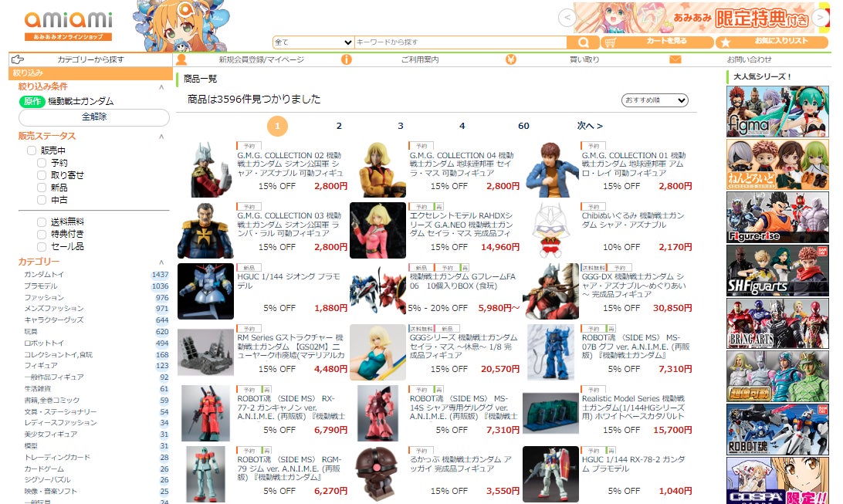Open HGUC 1/144 ジオング product title
843x504 pixels.
click(x=289, y=281)
